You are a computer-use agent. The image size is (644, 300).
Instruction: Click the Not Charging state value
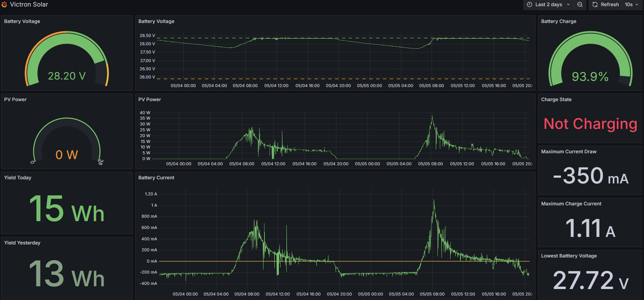(x=590, y=124)
